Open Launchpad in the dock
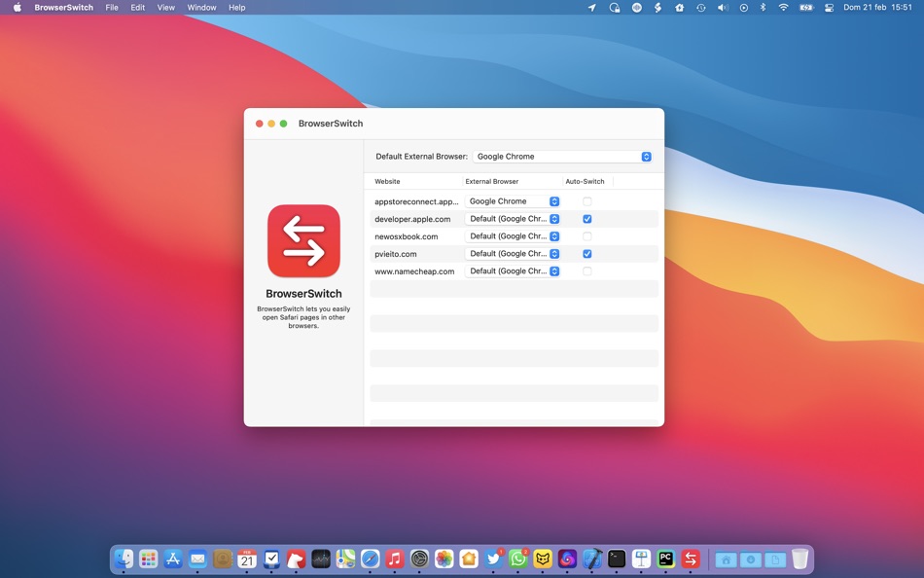This screenshot has height=578, width=924. pyautogui.click(x=149, y=558)
